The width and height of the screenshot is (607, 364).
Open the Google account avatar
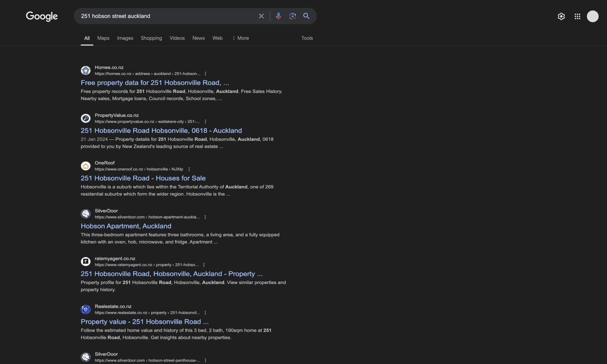click(x=593, y=16)
